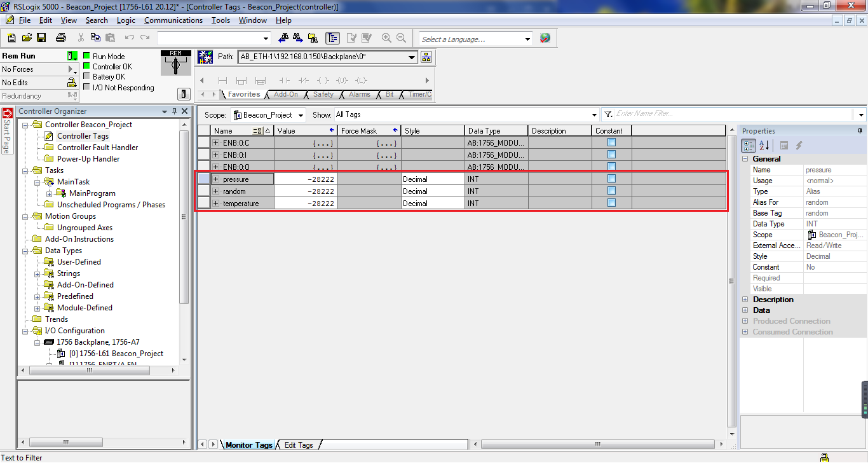Toggle the Constant checkbox for temperature
This screenshot has height=463, width=868.
click(x=611, y=203)
